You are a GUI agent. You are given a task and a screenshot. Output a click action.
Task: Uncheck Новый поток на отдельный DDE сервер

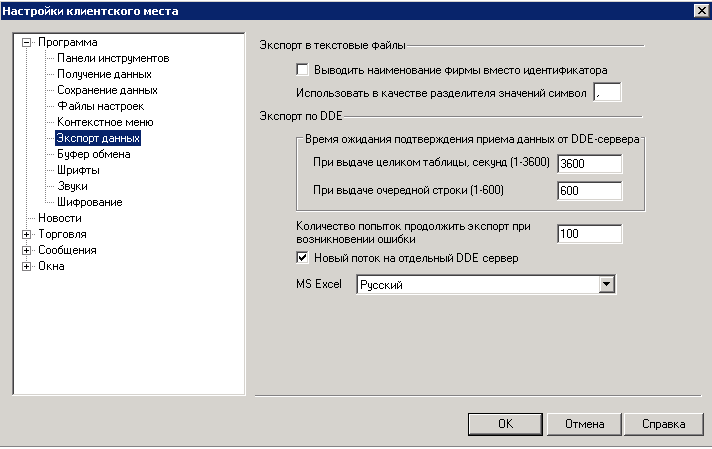[x=302, y=258]
